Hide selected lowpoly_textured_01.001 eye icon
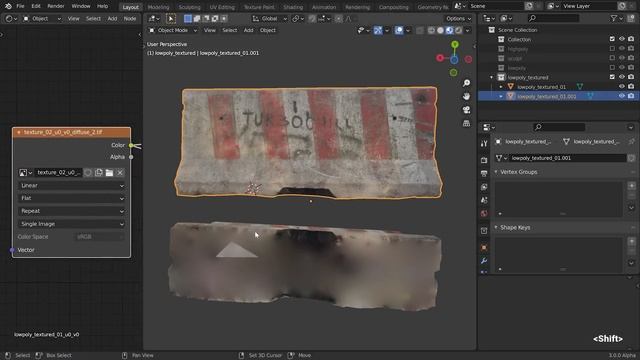This screenshot has width=640, height=360. pyautogui.click(x=622, y=96)
